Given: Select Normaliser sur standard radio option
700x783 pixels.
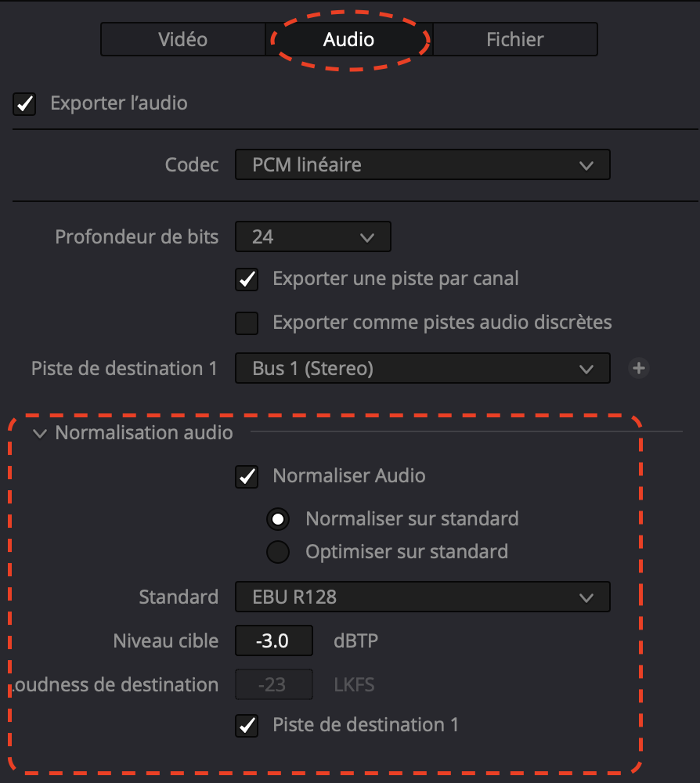Looking at the screenshot, I should pos(278,519).
